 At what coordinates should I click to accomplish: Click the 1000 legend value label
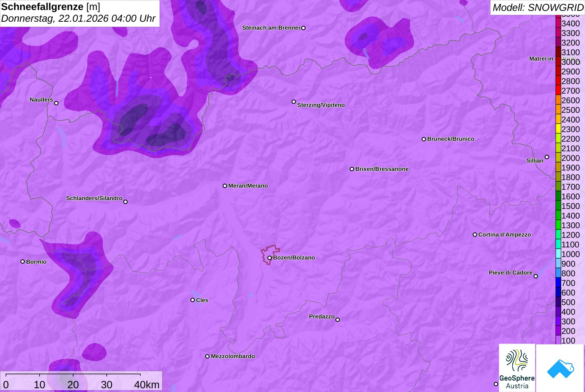571,254
